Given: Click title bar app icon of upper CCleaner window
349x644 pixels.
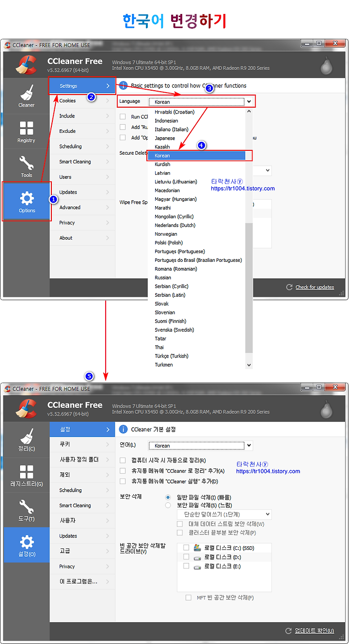Looking at the screenshot, I should [8, 45].
